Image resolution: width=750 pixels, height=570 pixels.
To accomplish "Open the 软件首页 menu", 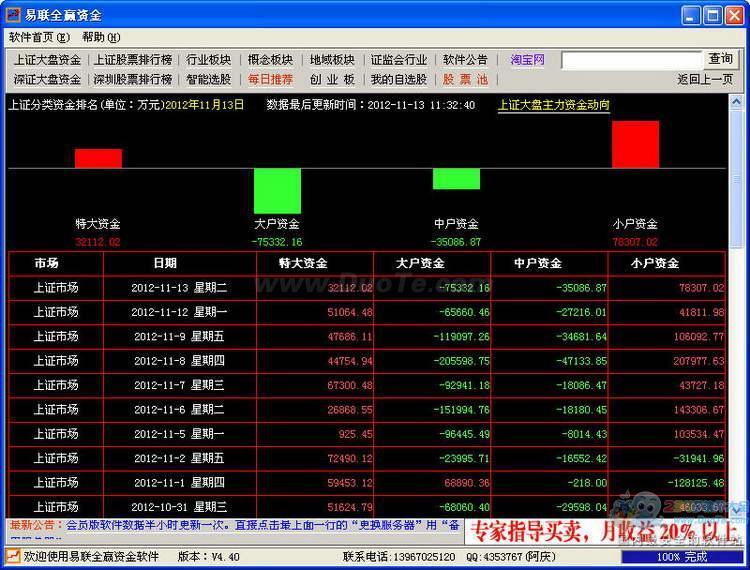I will point(39,37).
